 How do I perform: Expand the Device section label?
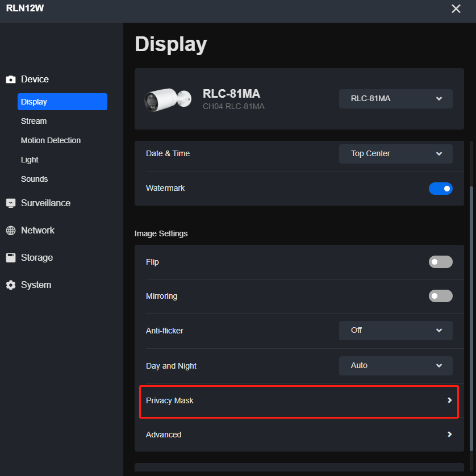[35, 79]
